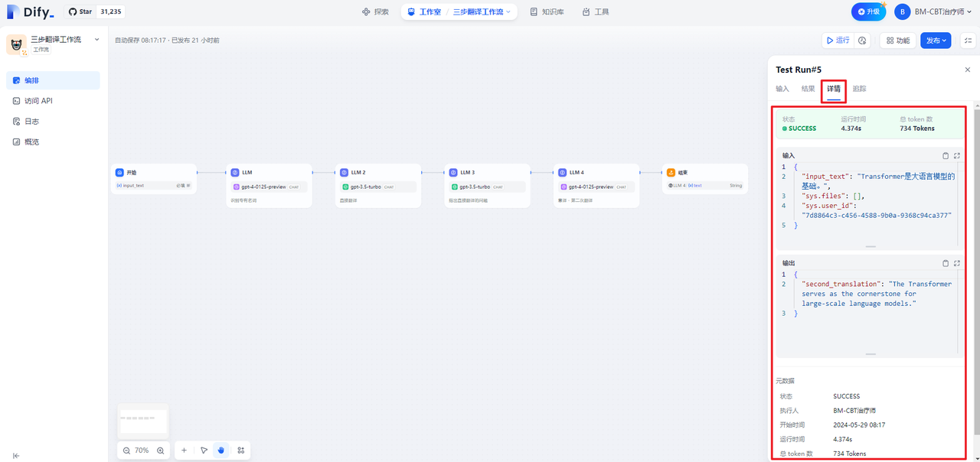This screenshot has width=980, height=462.
Task: Click the canvas minimap thumbnail
Action: pos(143,420)
